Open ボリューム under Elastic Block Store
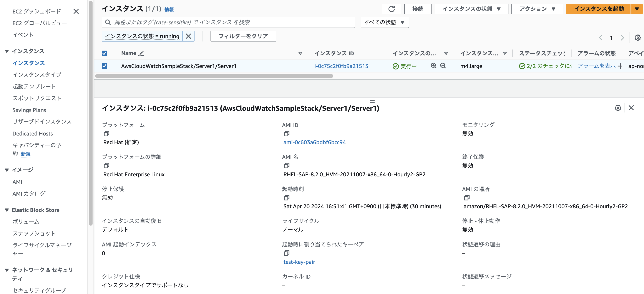The width and height of the screenshot is (644, 294). (x=26, y=221)
